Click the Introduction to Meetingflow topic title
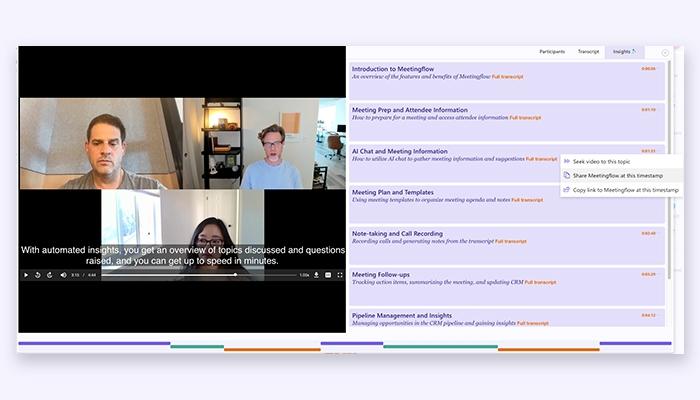This screenshot has height=400, width=700. coord(393,69)
